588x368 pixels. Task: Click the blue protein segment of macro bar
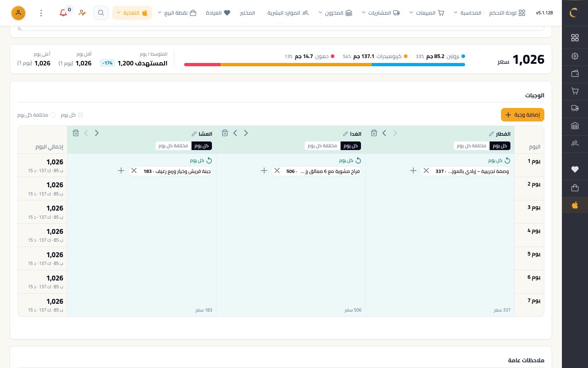point(418,65)
